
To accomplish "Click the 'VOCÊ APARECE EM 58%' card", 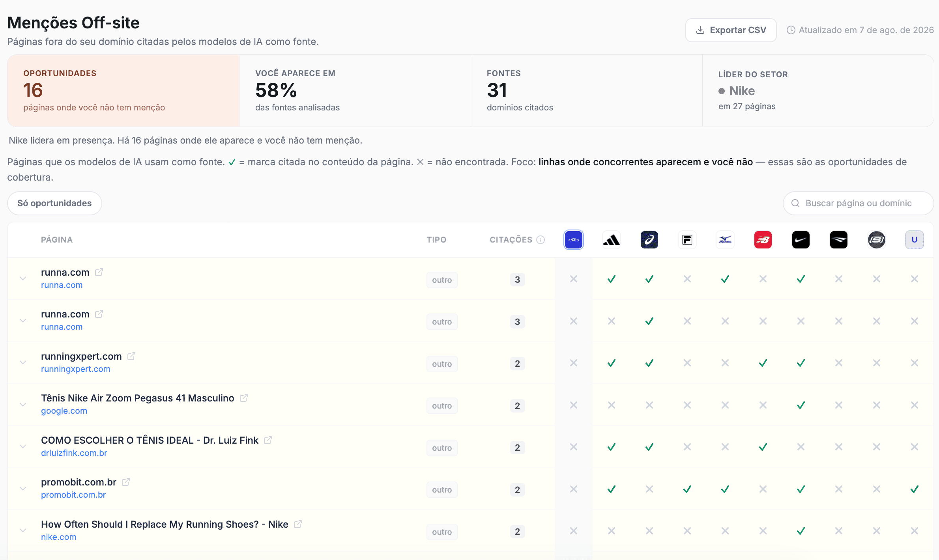I will click(355, 91).
